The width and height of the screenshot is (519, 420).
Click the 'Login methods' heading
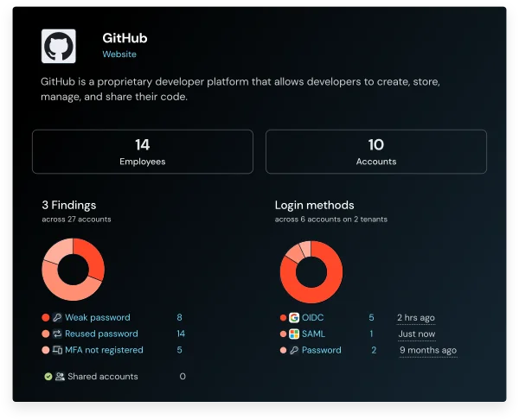(315, 205)
